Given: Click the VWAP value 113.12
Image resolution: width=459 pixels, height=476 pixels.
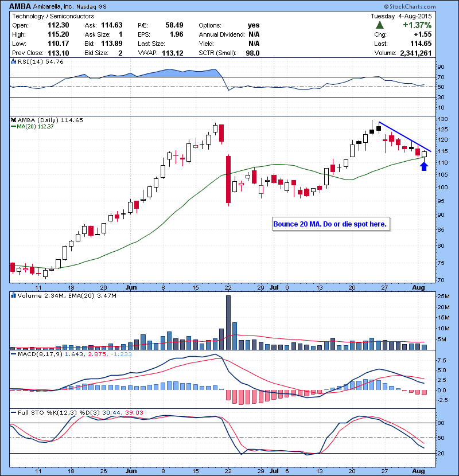Looking at the screenshot, I should click(x=173, y=53).
